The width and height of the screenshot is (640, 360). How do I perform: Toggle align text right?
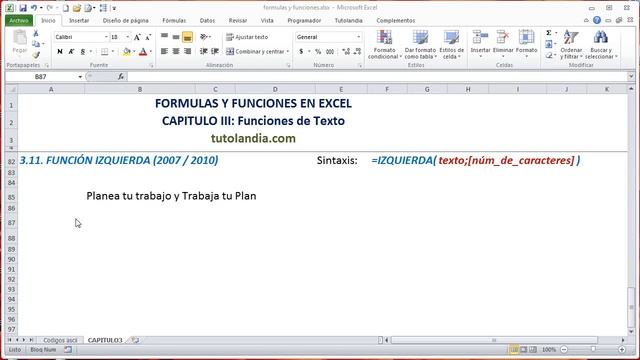pyautogui.click(x=187, y=51)
